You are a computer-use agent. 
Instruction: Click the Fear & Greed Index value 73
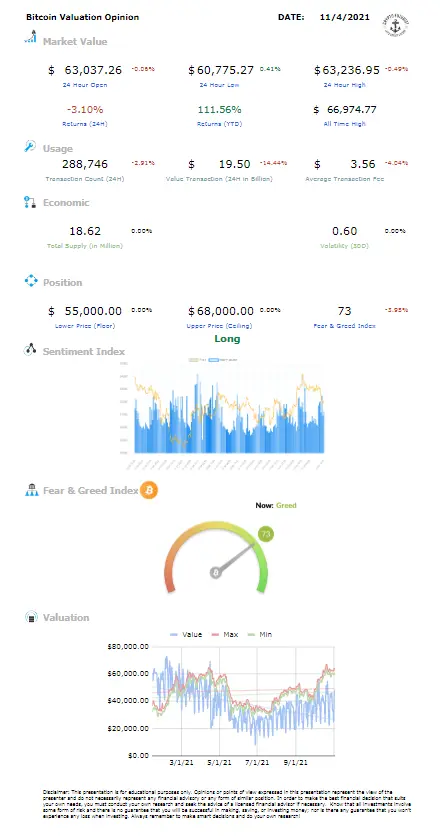344,311
